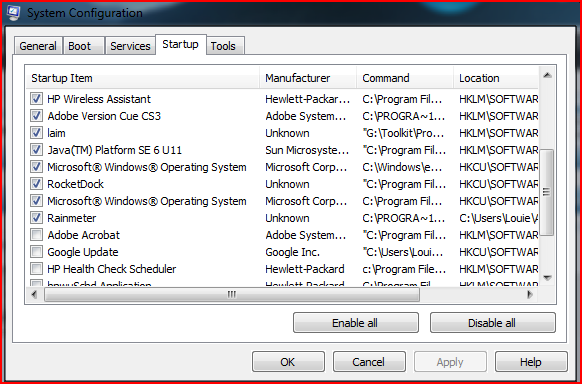The height and width of the screenshot is (384, 582).
Task: Click the vertical scrollbar up arrow
Action: pos(547,75)
